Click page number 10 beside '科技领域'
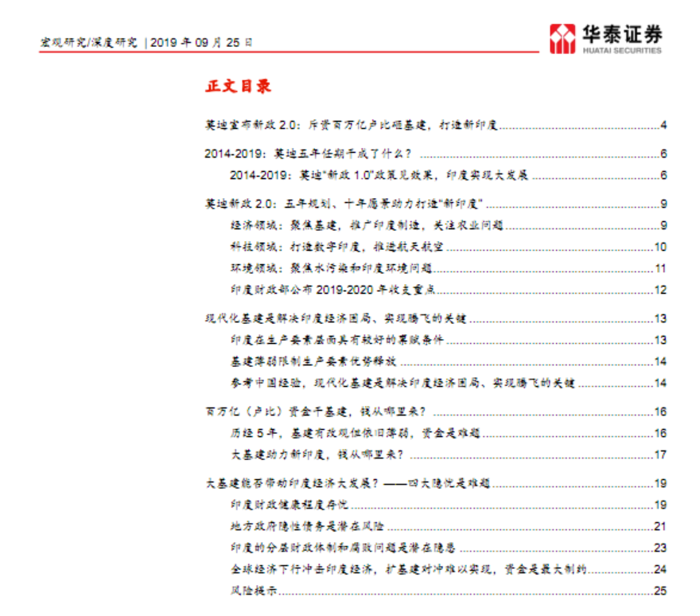Viewport: 700px width, 616px height. pyautogui.click(x=660, y=247)
